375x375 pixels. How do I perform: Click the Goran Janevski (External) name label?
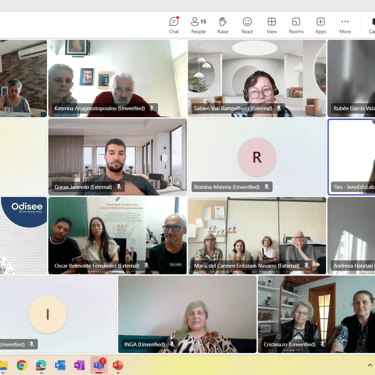83,187
